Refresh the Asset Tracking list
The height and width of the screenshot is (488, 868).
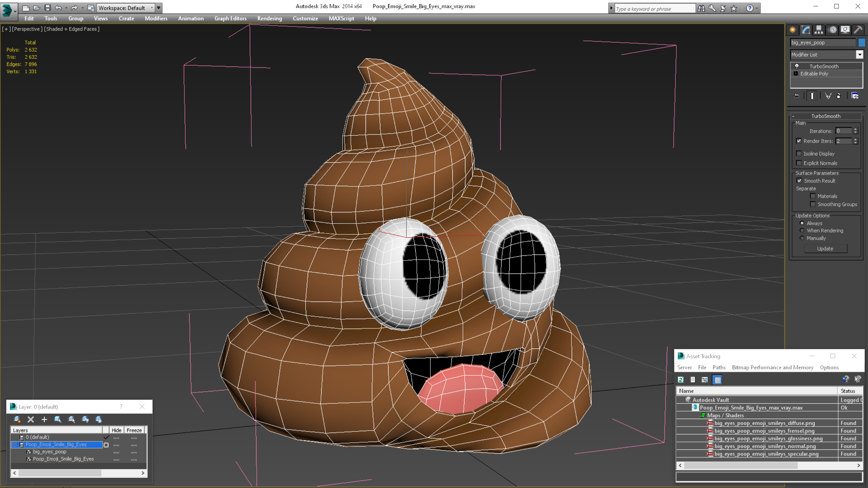point(681,380)
